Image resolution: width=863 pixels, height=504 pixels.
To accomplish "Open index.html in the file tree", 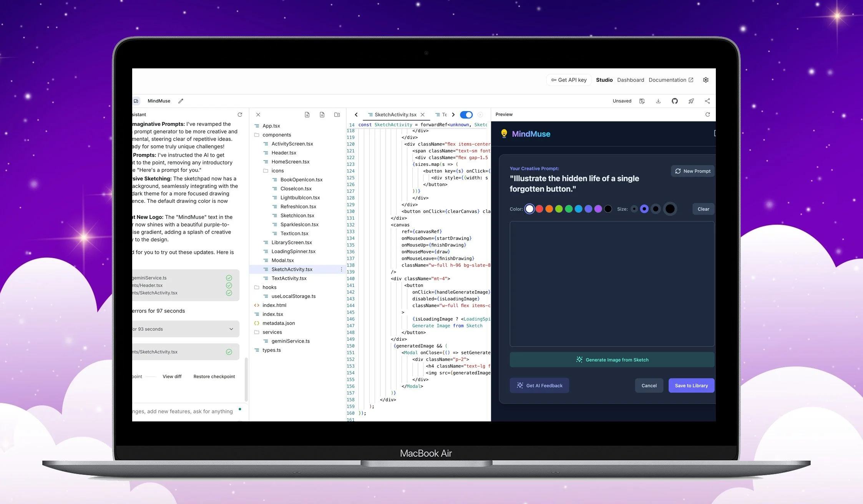I will pyautogui.click(x=274, y=305).
